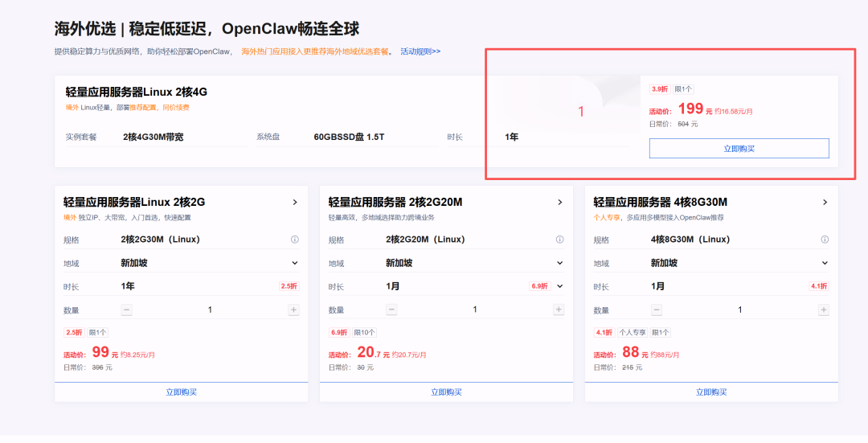
Task: Click the quantity field in the 2核2G20M card
Action: click(475, 310)
